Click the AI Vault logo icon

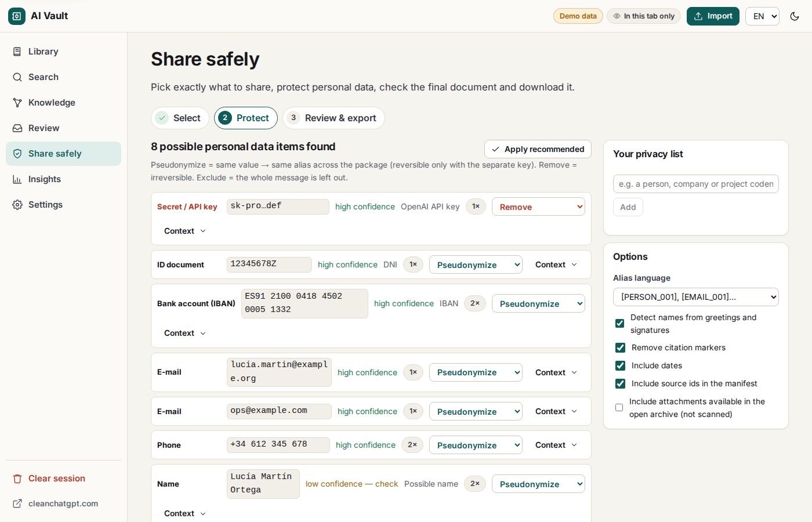(17, 16)
